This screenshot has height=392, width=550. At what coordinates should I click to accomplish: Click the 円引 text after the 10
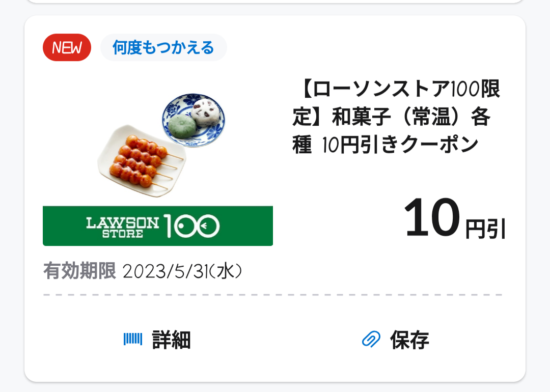point(485,229)
